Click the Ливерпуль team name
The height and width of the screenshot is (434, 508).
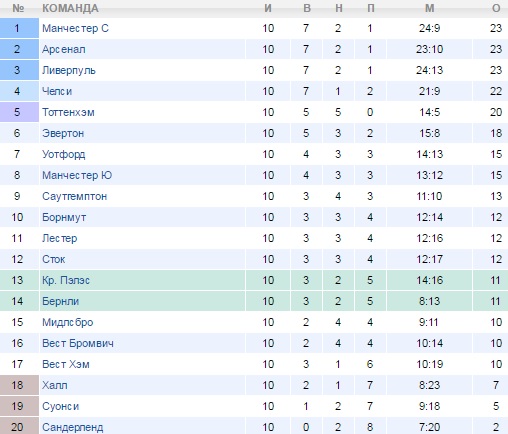(x=69, y=70)
